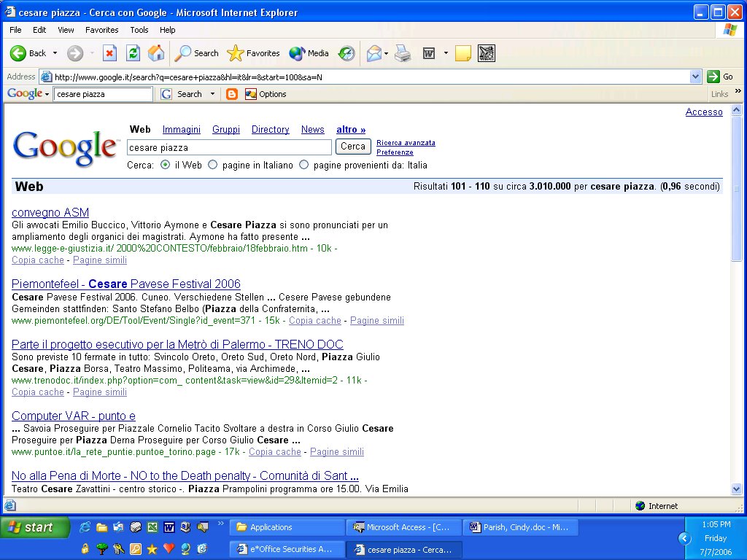
Task: Expand hidden system tray icons
Action: click(x=684, y=539)
